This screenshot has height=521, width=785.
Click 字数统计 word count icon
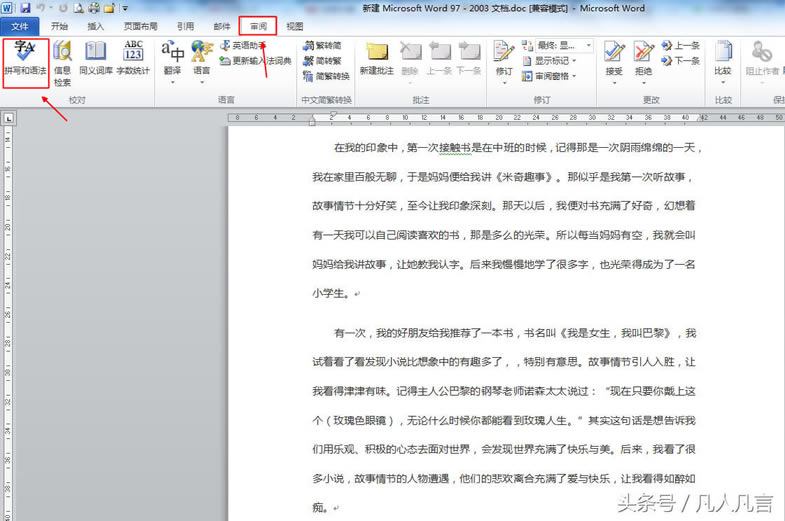133,62
